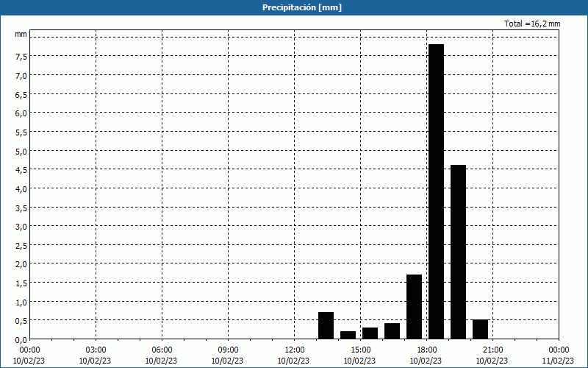Select the "7,5" y-axis label
Screen dimensions: 588x368
coord(21,57)
